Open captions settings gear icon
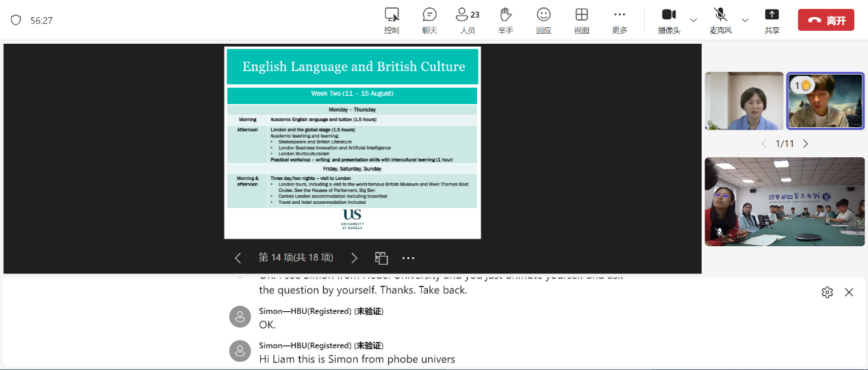Screen dimensions: 868x370 (827, 292)
